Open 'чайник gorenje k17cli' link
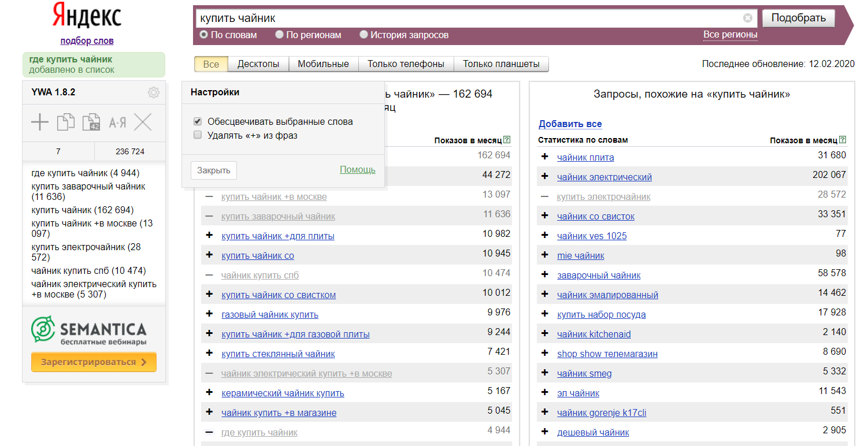This screenshot has width=868, height=446. pyautogui.click(x=602, y=412)
